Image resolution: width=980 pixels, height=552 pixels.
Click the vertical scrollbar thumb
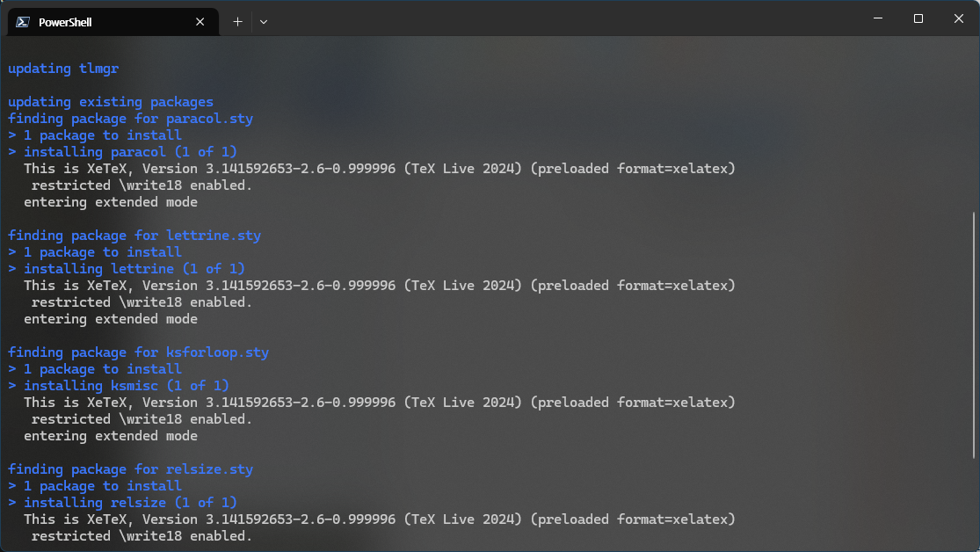click(974, 335)
